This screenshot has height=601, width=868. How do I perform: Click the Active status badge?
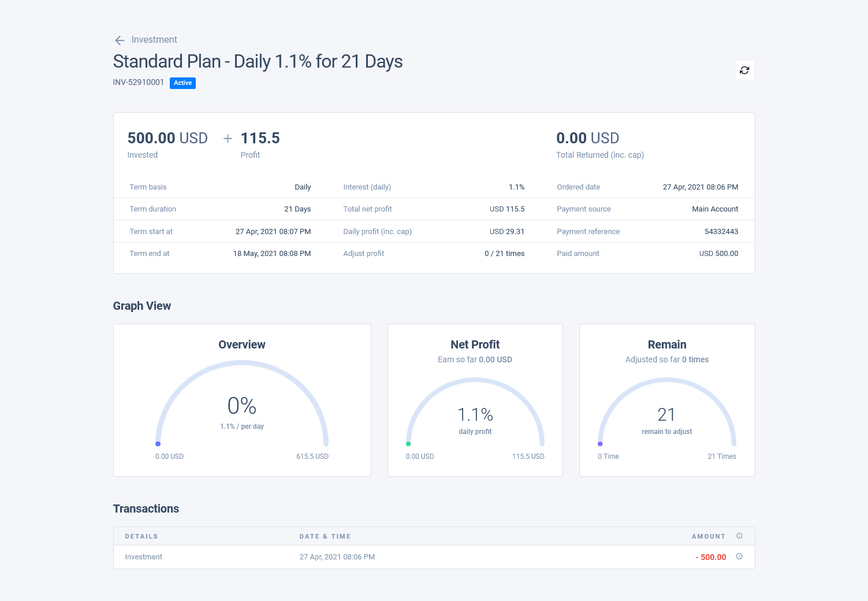pyautogui.click(x=182, y=83)
